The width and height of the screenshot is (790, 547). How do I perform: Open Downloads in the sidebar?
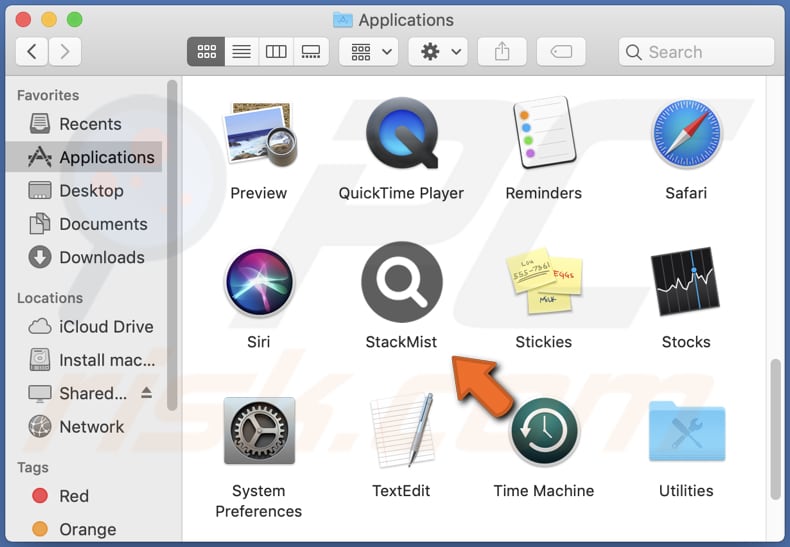[84, 257]
